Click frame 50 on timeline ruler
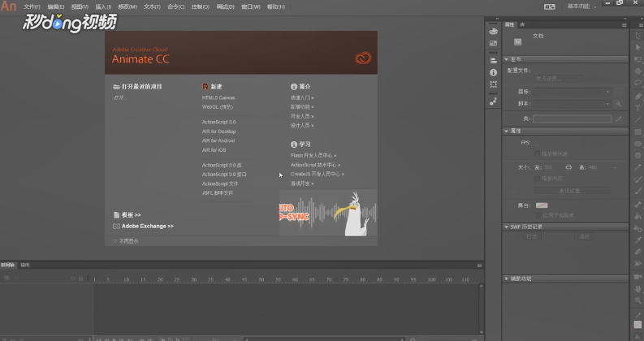 (261, 279)
